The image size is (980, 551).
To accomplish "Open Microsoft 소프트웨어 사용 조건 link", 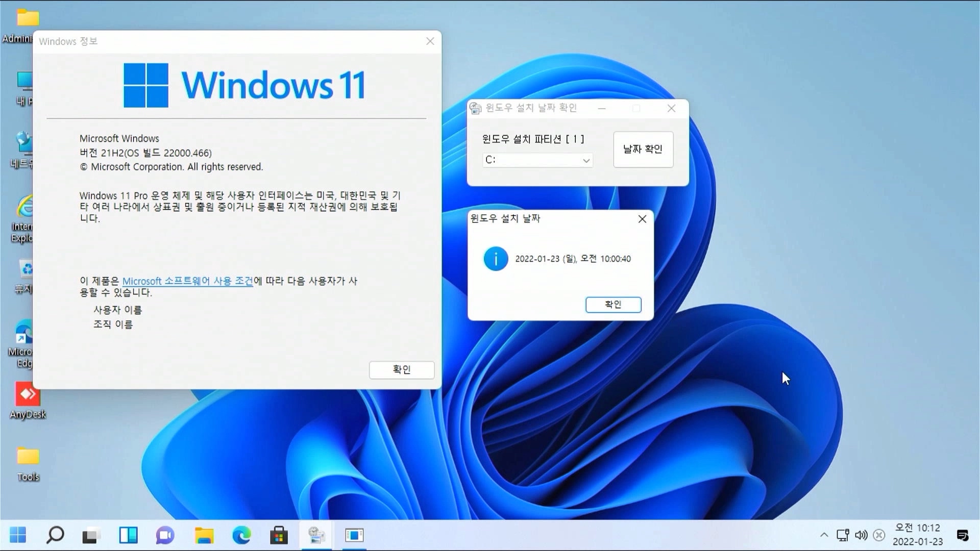I will 188,281.
